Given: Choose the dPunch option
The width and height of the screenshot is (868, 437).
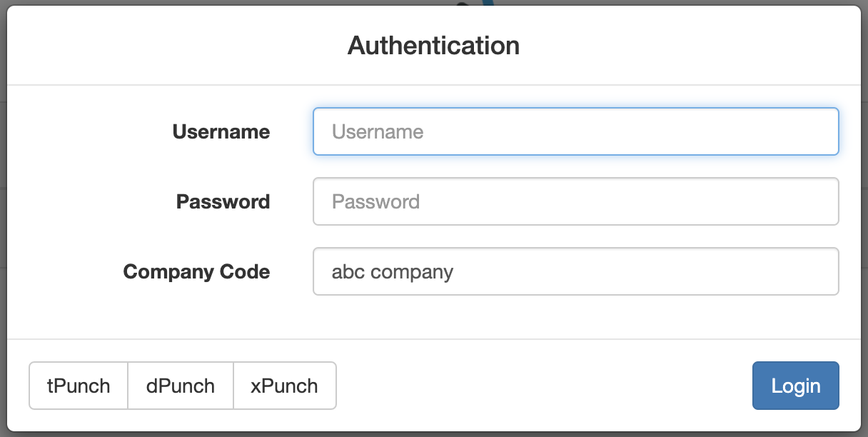Looking at the screenshot, I should [x=181, y=386].
